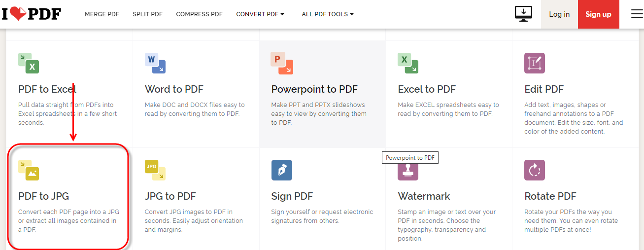Select the Watermark stamp icon

[408, 171]
